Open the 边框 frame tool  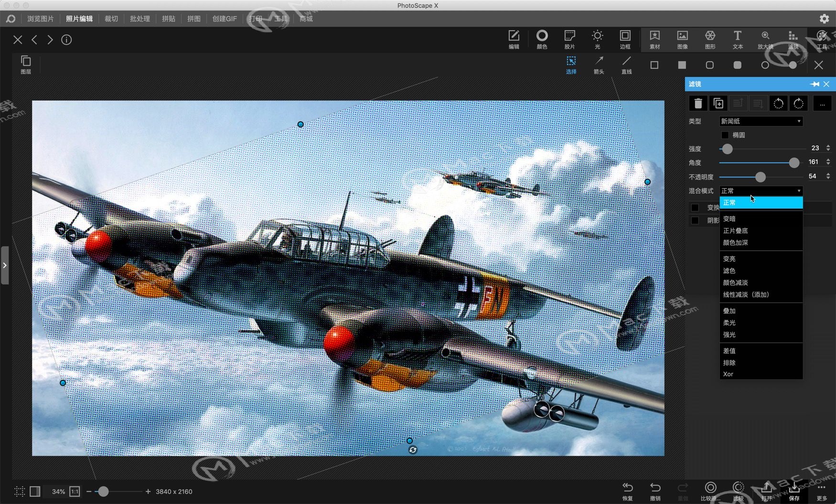pos(625,40)
